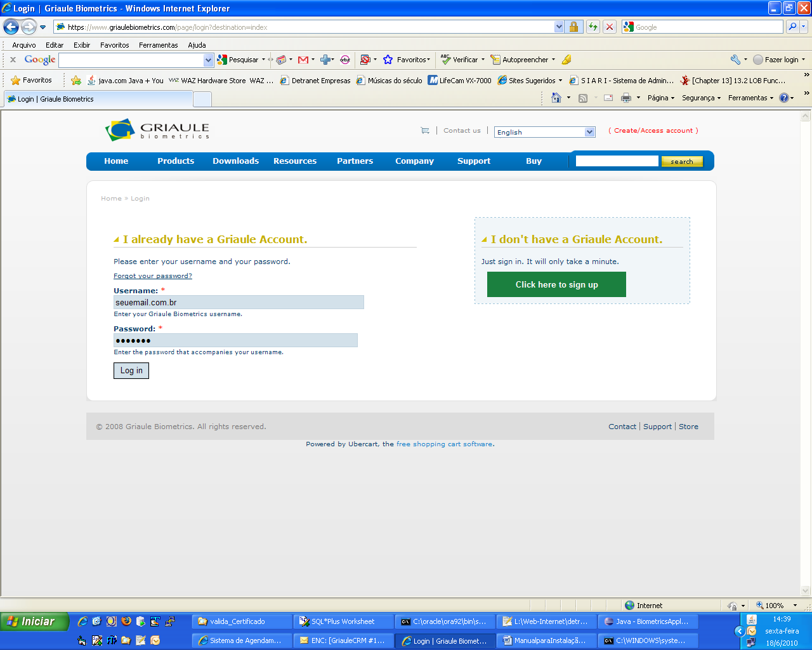Click the highlighter icon in Google toolbar
The image size is (812, 650).
(566, 60)
